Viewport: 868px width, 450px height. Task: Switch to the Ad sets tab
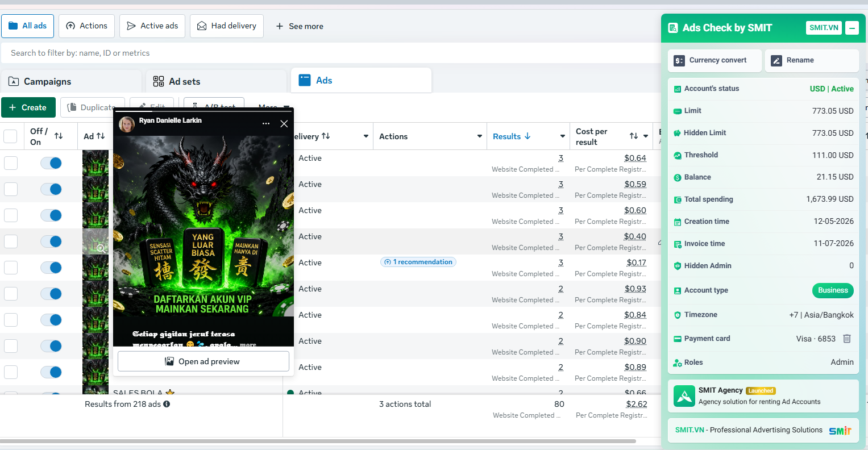pos(216,82)
